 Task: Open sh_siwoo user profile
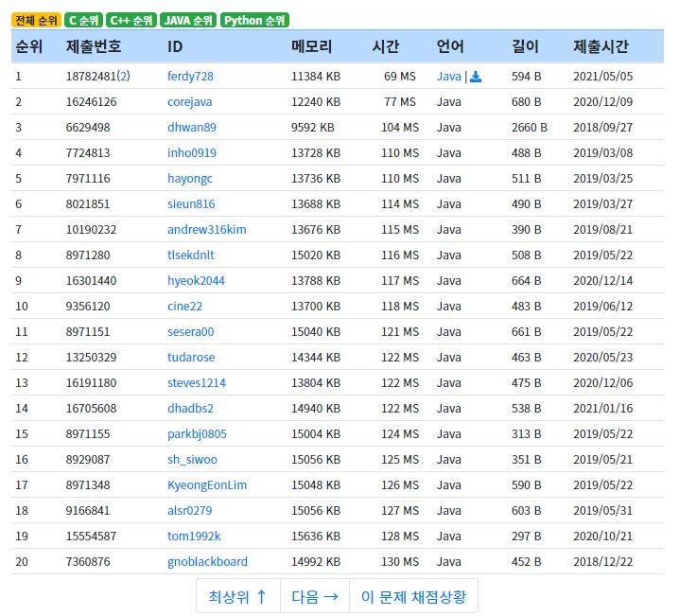coord(192,460)
